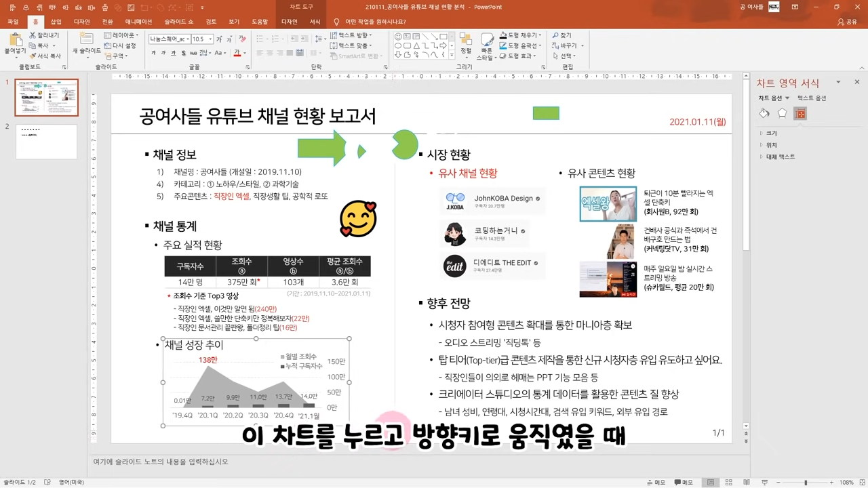
Task: Expand the 대체 텍스트 (Alt Text) section
Action: coord(780,157)
